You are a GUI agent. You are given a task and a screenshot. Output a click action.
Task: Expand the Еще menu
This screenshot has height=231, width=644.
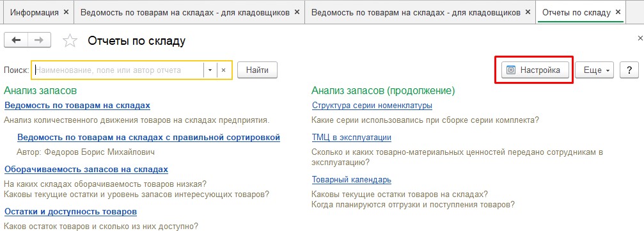[594, 70]
